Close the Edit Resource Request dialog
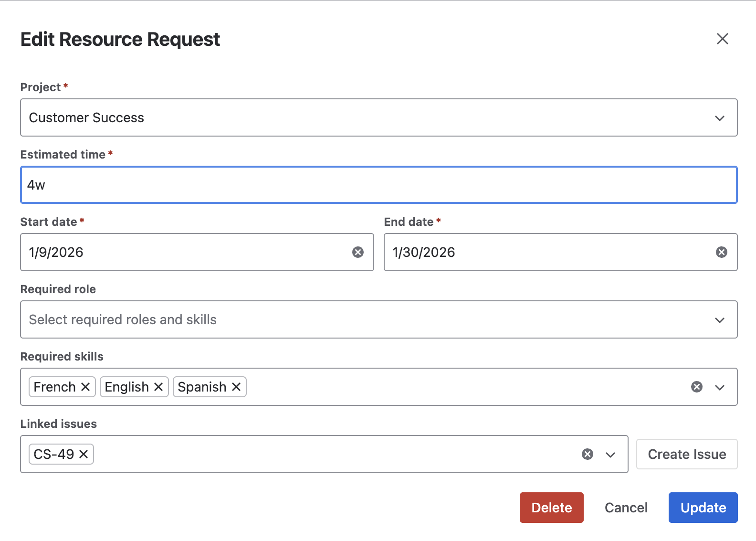Screen dimensions: 756x541 [723, 39]
